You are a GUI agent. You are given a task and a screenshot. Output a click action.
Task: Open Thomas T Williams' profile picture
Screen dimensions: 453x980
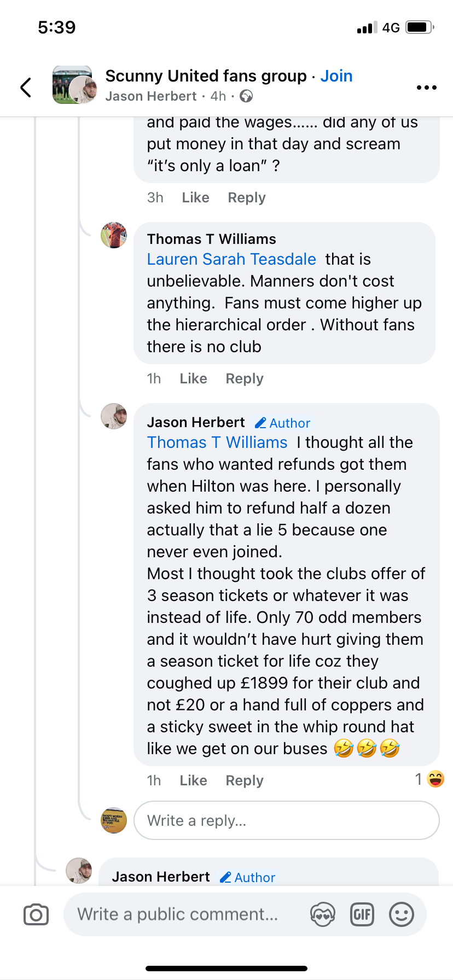coord(114,235)
